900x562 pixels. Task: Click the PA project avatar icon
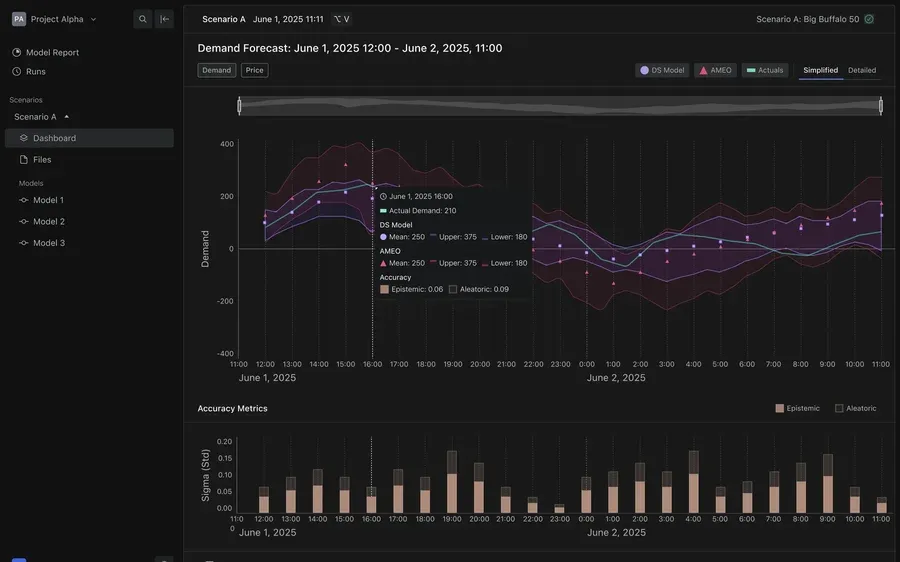[x=19, y=19]
